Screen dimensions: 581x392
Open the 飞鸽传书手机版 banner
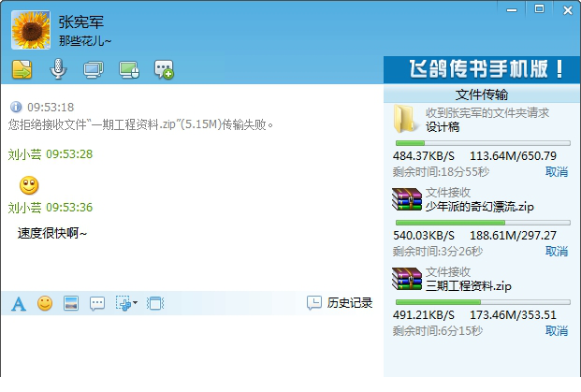click(x=481, y=69)
